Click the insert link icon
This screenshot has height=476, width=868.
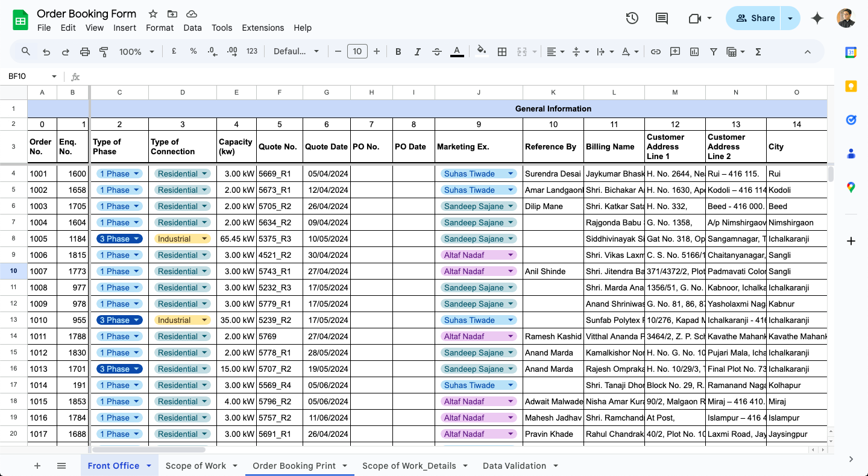coord(656,52)
